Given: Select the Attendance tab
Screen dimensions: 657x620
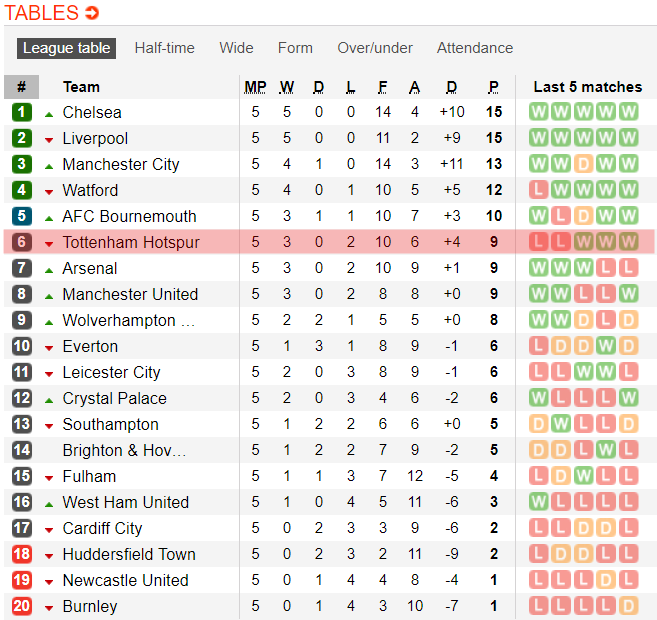Looking at the screenshot, I should click(x=474, y=48).
